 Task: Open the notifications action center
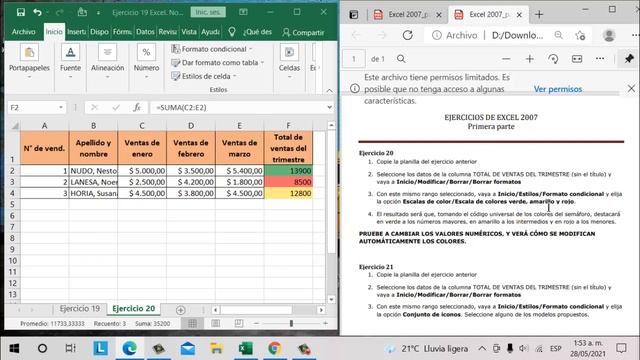click(621, 349)
